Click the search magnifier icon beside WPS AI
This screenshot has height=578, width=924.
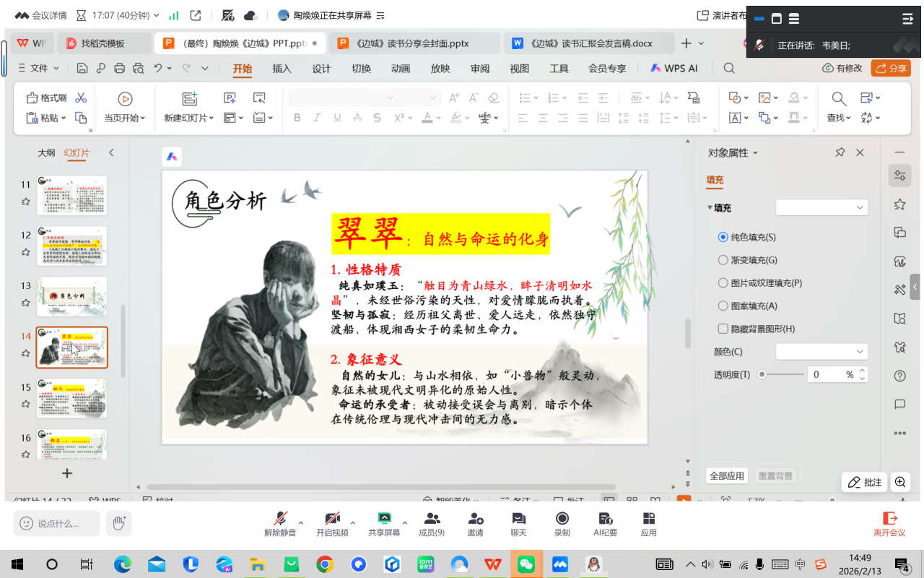[x=729, y=68]
